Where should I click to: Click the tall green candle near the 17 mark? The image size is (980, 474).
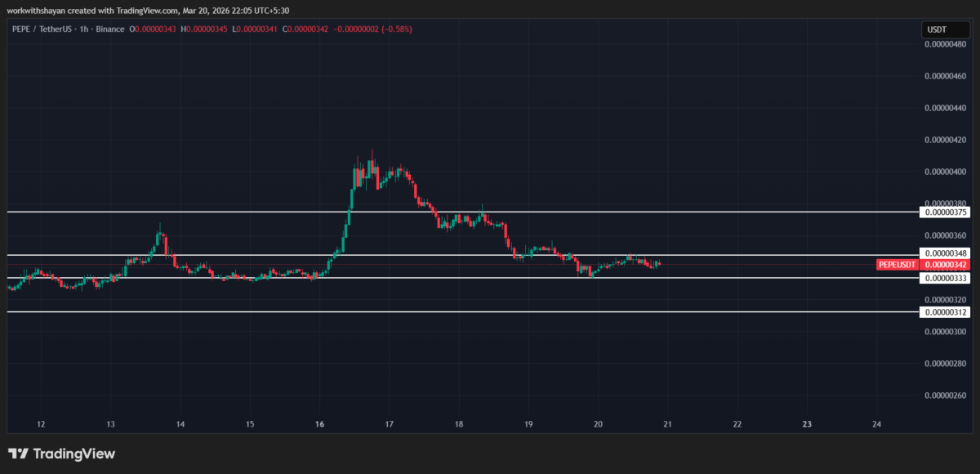click(351, 200)
